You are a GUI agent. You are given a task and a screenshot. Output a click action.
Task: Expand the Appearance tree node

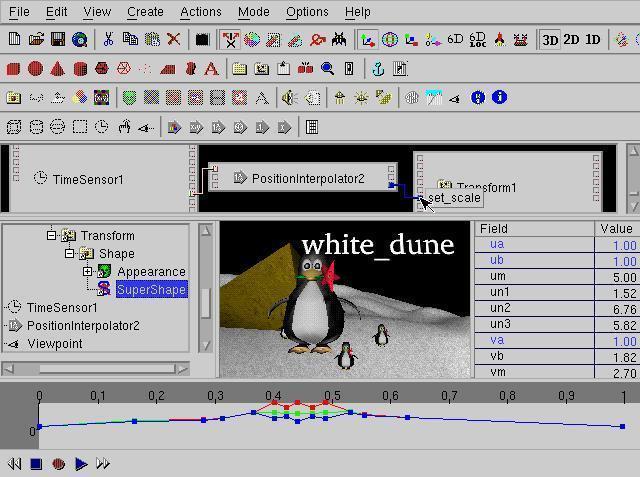click(87, 271)
